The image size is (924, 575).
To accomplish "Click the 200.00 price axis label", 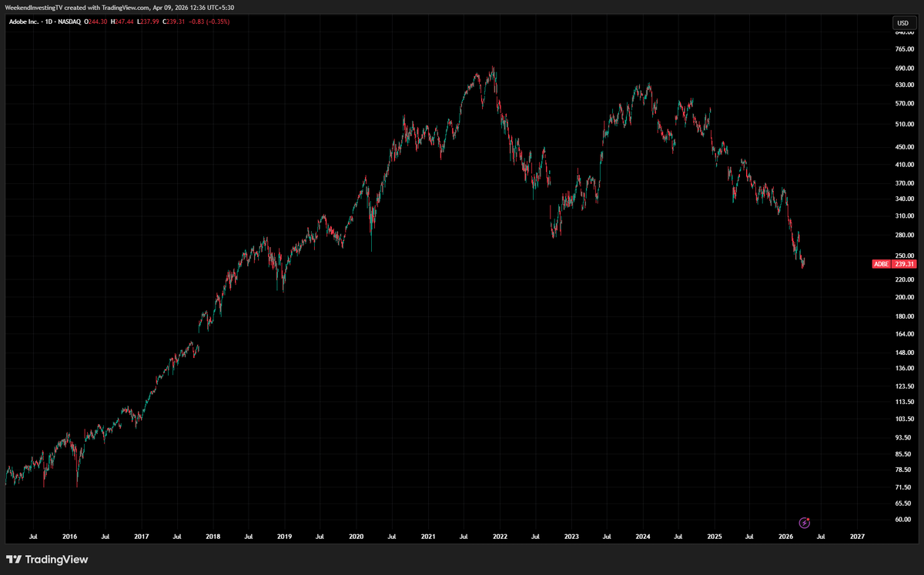I will (x=904, y=296).
